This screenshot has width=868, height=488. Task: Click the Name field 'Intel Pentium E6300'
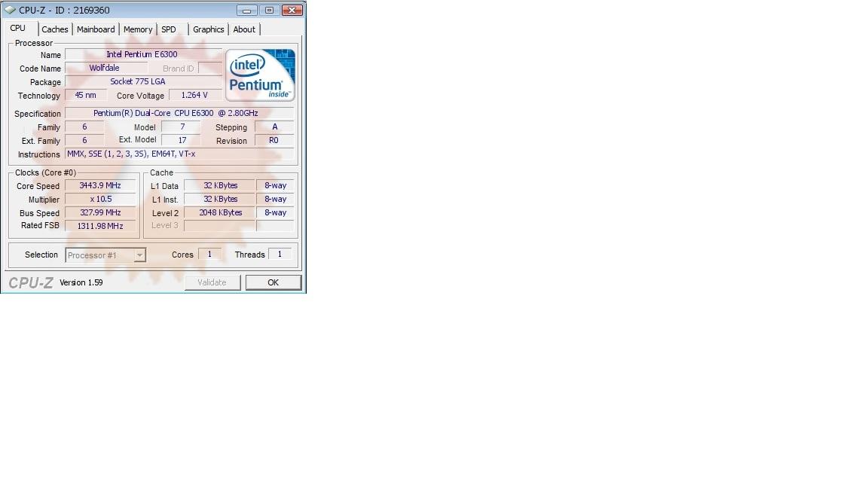tap(143, 54)
